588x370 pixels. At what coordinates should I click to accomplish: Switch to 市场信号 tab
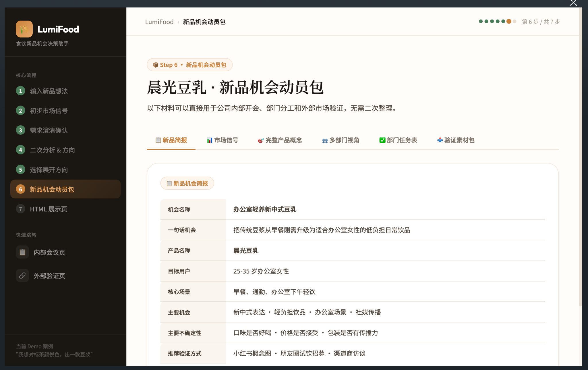tap(223, 140)
